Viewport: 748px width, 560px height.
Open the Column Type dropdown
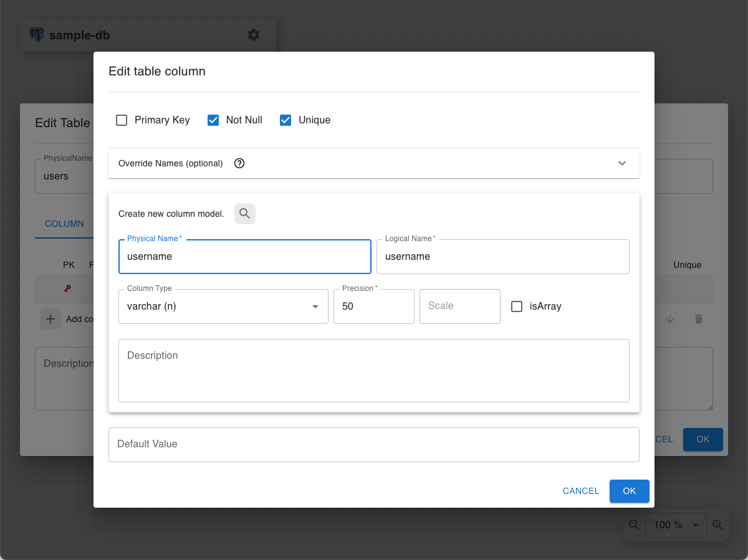click(x=223, y=306)
